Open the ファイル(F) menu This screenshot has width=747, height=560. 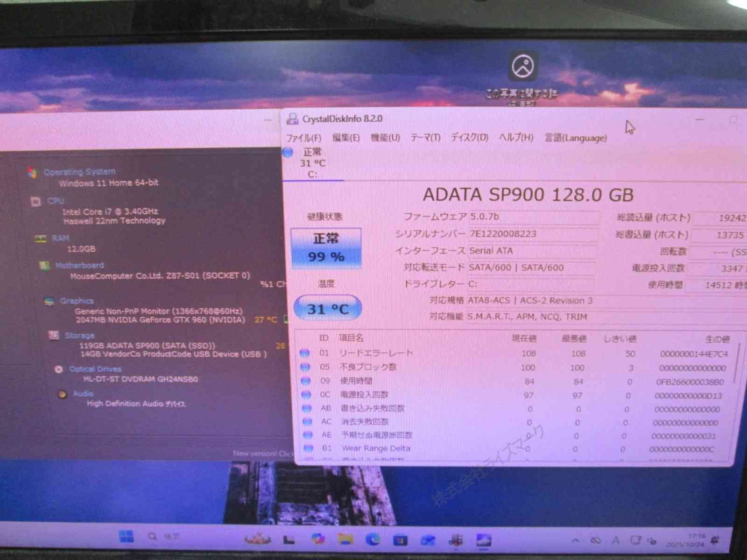pos(303,138)
